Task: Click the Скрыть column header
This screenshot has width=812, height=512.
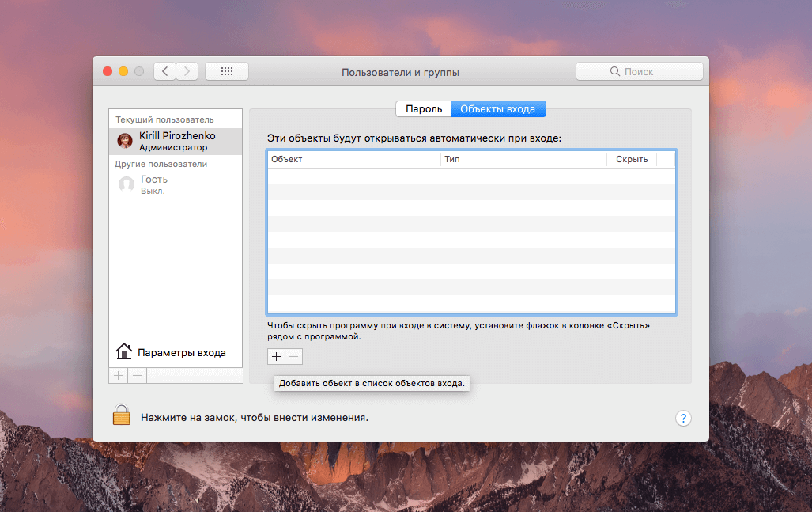Action: (x=631, y=159)
